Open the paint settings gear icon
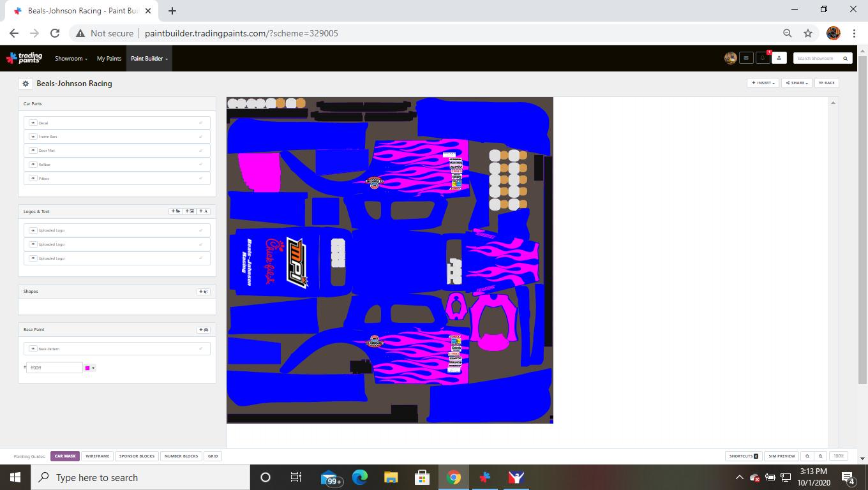Screen dimensions: 868x490 click(26, 84)
